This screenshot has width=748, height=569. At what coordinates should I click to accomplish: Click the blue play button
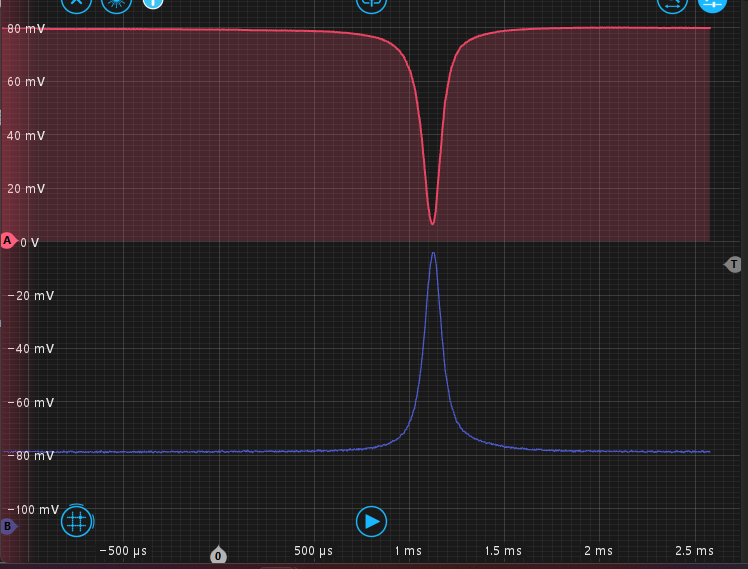click(x=371, y=521)
